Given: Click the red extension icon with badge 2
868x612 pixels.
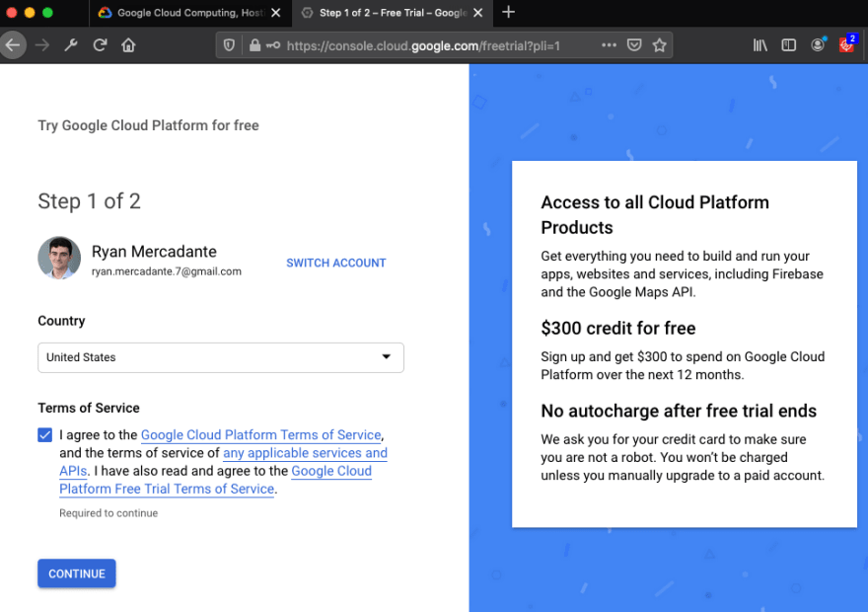Looking at the screenshot, I should point(847,44).
